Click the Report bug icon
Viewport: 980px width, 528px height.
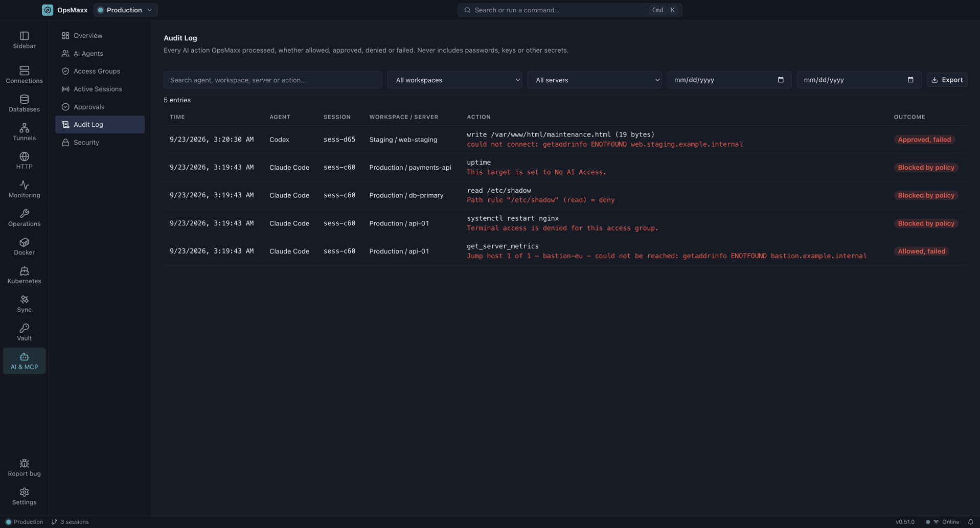click(x=24, y=464)
